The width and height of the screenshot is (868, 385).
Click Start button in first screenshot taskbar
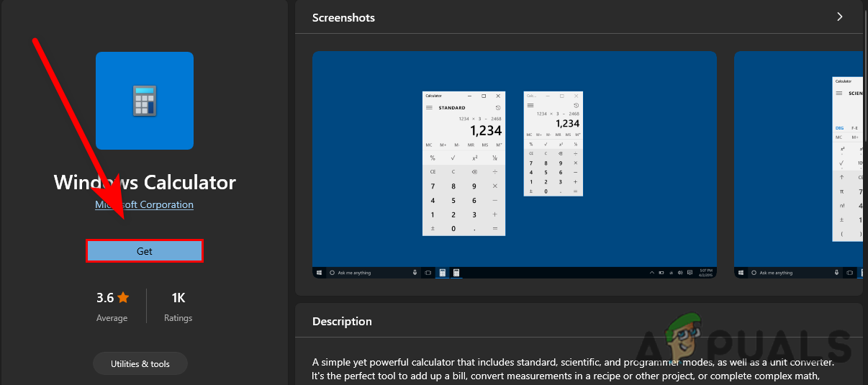pyautogui.click(x=319, y=273)
